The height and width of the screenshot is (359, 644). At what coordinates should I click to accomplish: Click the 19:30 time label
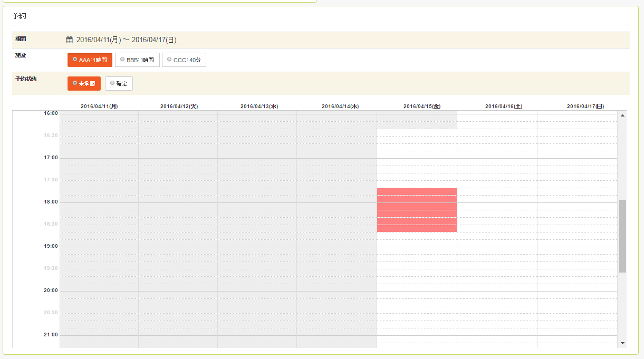coord(51,268)
